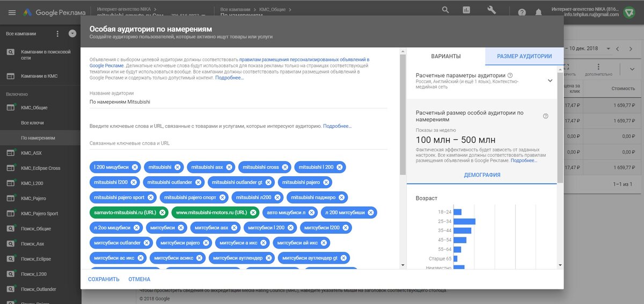Screen dimensions: 644x304
Task: Open the date range dropdown arrow
Action: [x=608, y=49]
